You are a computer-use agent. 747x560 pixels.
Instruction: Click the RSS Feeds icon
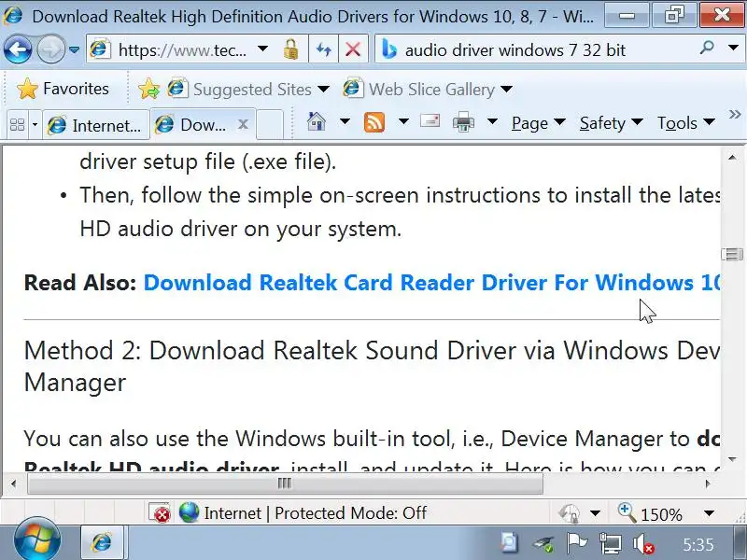point(374,122)
